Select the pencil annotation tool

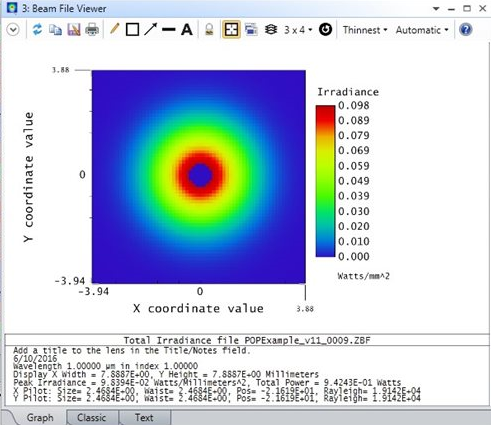pyautogui.click(x=114, y=29)
